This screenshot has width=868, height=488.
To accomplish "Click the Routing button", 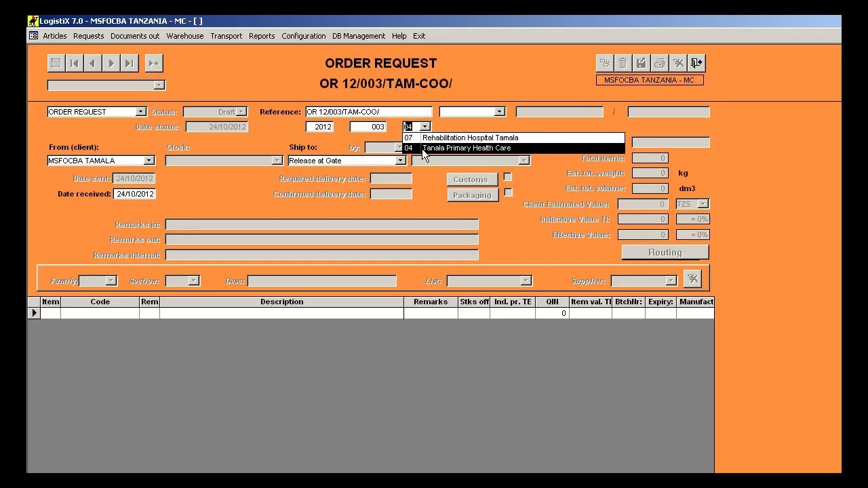I will tap(665, 252).
